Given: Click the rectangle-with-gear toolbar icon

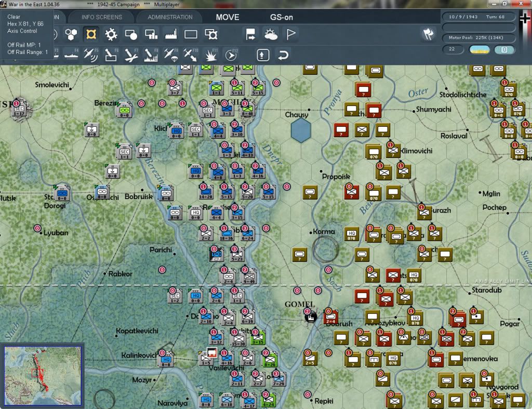Looking at the screenshot, I should coord(211,34).
